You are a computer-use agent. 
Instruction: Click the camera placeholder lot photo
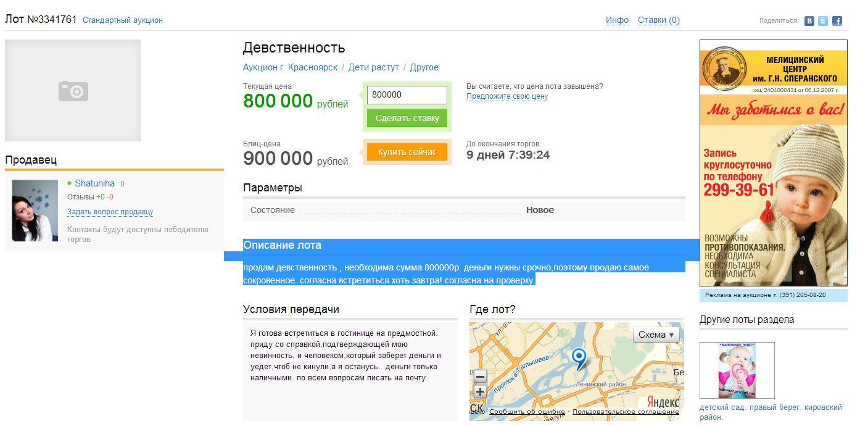73,91
